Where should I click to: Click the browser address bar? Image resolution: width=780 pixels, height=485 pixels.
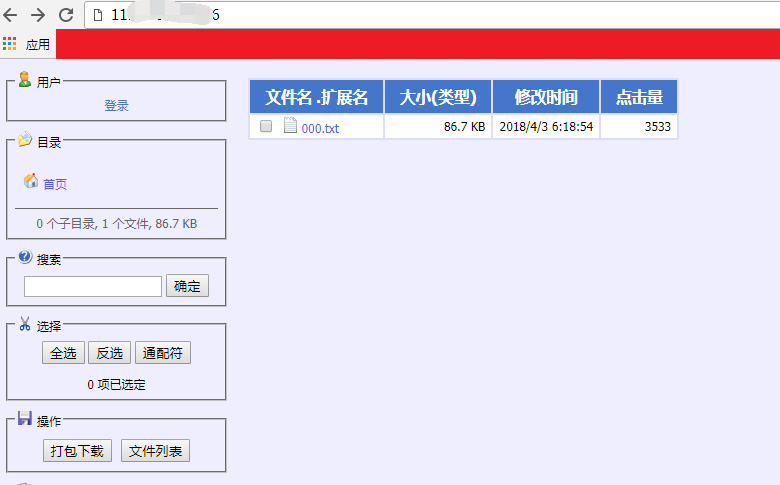coord(432,15)
